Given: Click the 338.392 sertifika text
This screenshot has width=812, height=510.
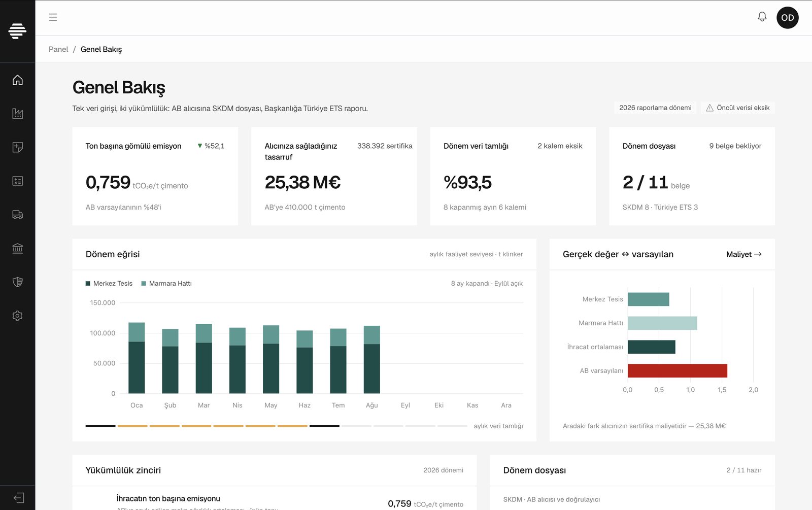Looking at the screenshot, I should [x=385, y=146].
